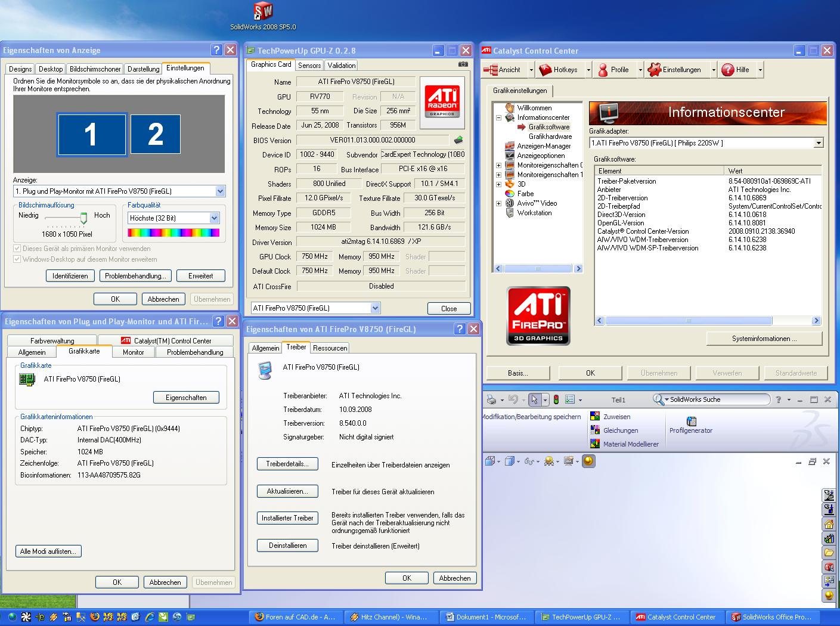This screenshot has height=626, width=840.
Task: Click the hide/show items glasses icon
Action: (529, 461)
